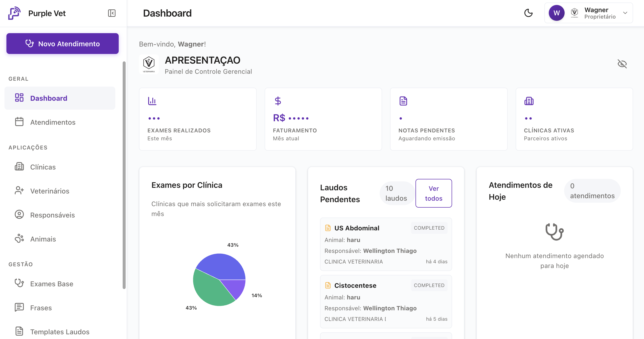Hide values with the crossed-eye toggle
This screenshot has height=339, width=644.
coord(622,64)
